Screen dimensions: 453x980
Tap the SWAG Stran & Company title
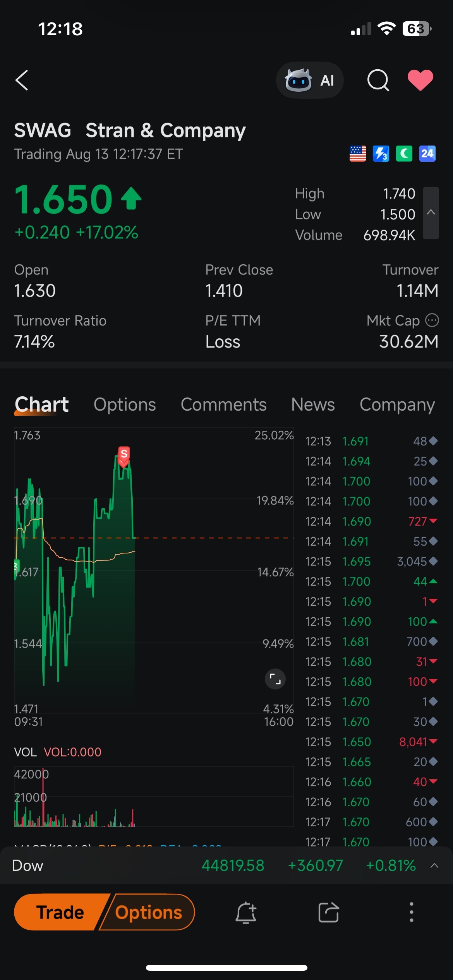[x=130, y=130]
